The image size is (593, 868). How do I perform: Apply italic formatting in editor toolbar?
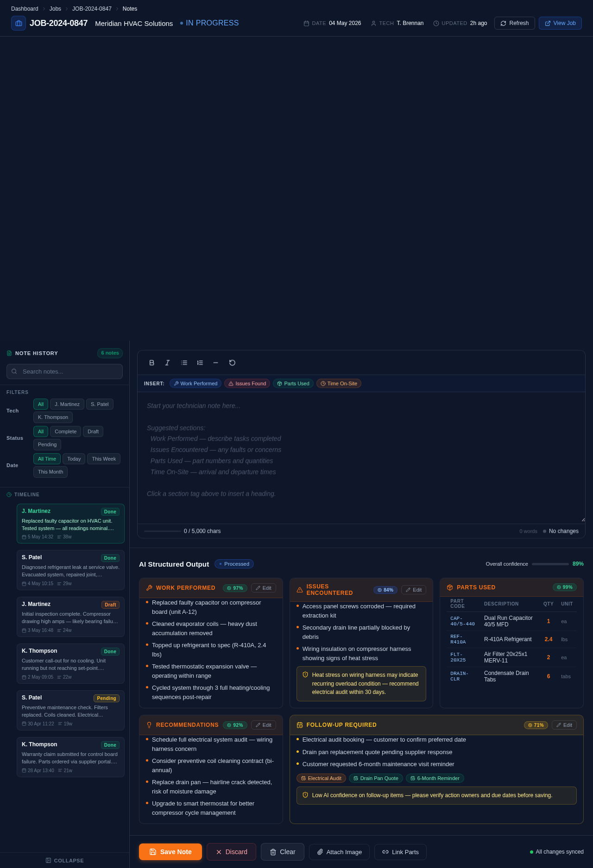pyautogui.click(x=168, y=363)
